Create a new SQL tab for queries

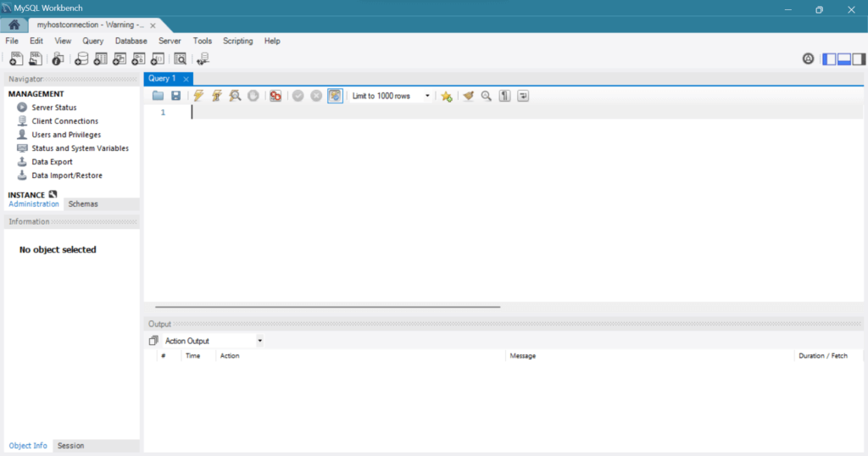[x=16, y=58]
